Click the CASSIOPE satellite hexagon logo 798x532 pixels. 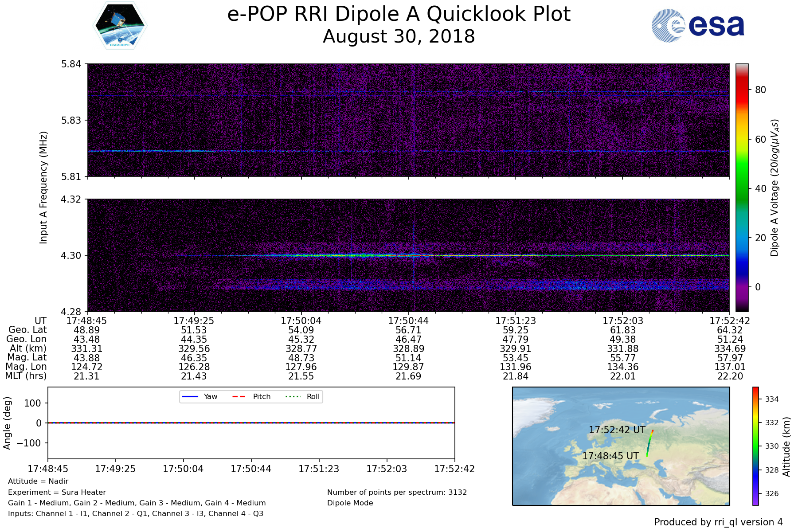pos(120,25)
